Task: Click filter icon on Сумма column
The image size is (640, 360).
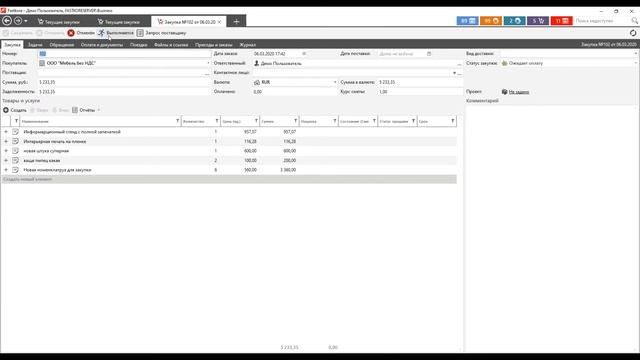Action: coord(296,121)
